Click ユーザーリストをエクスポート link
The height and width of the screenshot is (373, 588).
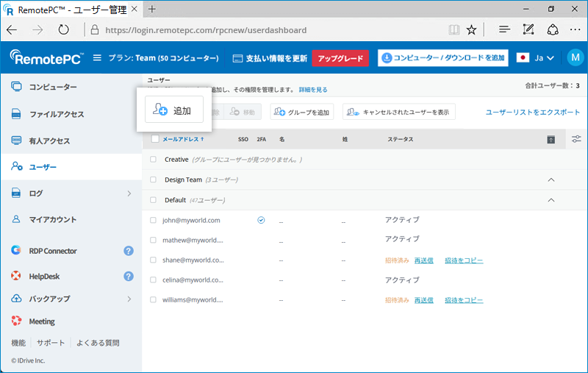533,112
